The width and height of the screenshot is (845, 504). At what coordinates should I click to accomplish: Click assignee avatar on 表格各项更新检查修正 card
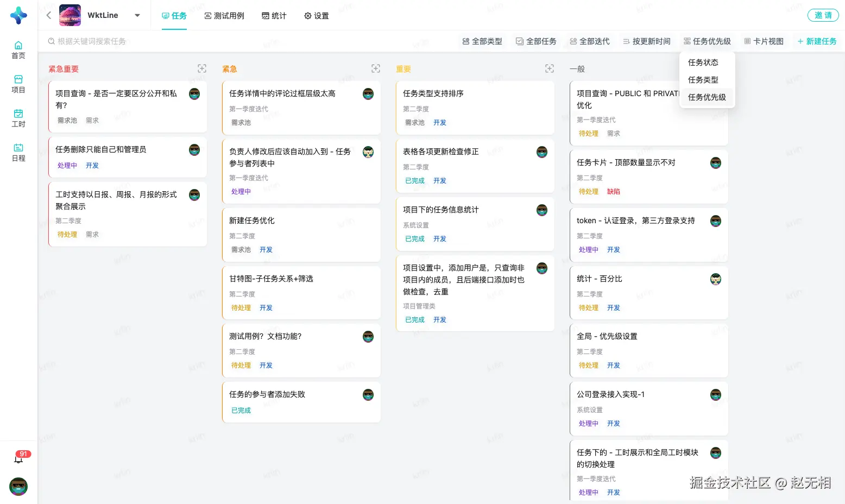coord(542,152)
